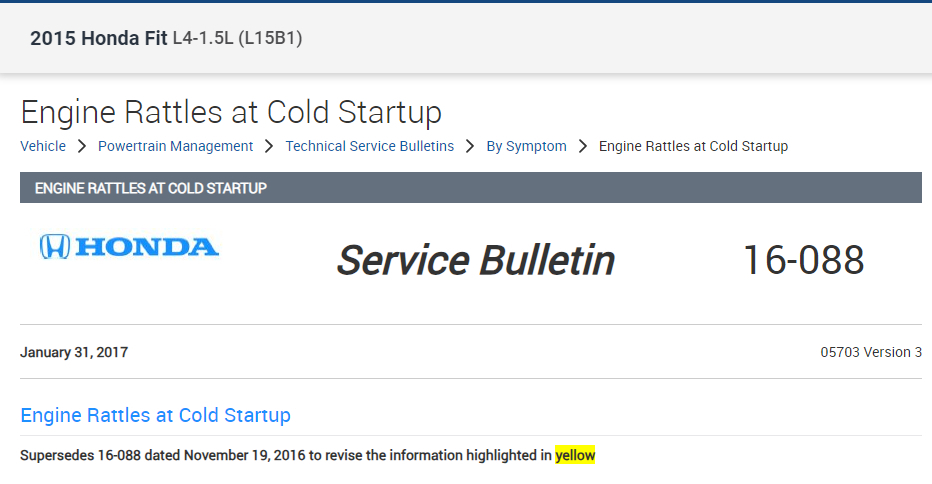The width and height of the screenshot is (932, 484).
Task: Click the Honda logo
Action: click(x=129, y=246)
